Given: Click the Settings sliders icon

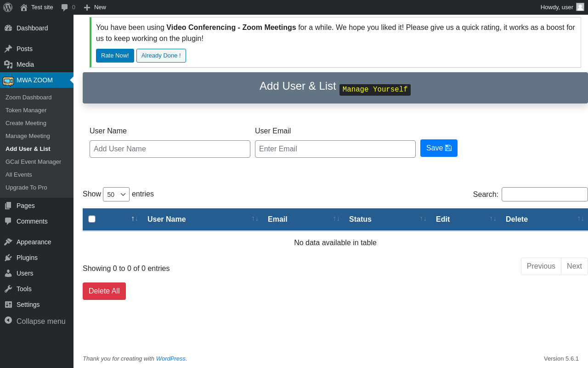Looking at the screenshot, I should point(8,305).
